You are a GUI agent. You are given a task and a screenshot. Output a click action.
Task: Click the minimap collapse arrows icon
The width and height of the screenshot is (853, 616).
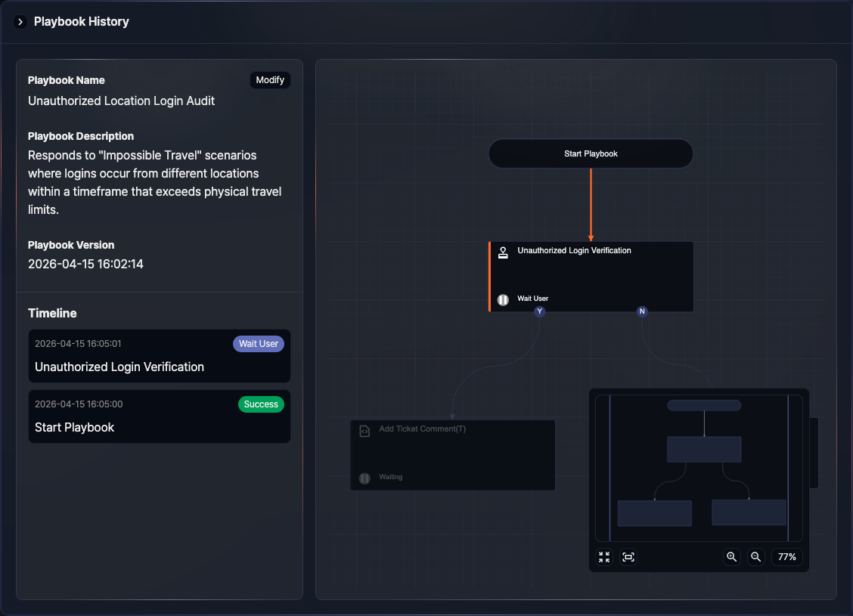[x=604, y=557]
